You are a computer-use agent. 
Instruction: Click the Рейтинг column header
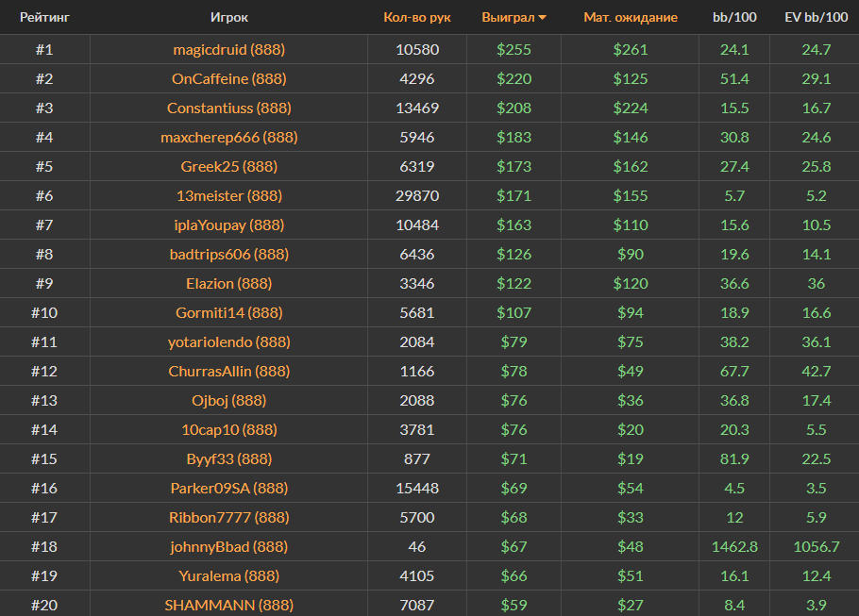click(x=44, y=17)
